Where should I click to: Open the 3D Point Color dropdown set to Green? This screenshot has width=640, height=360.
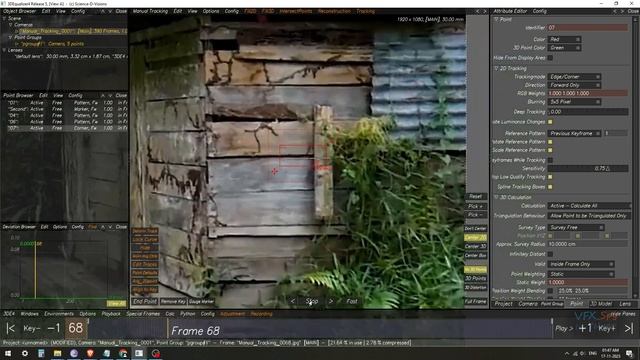564,48
